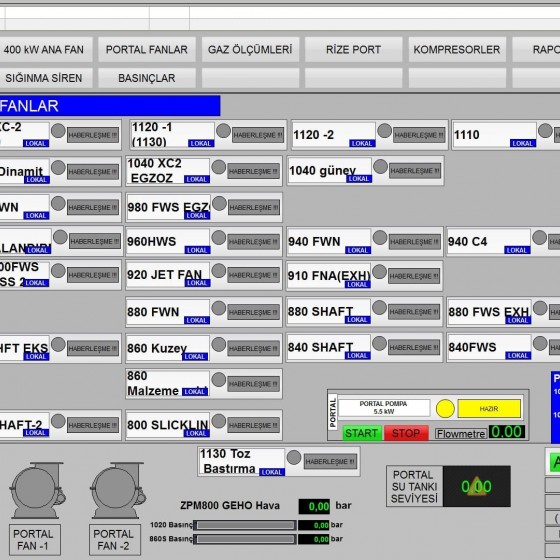Click the 860S Basınç pressure bar

[245, 539]
